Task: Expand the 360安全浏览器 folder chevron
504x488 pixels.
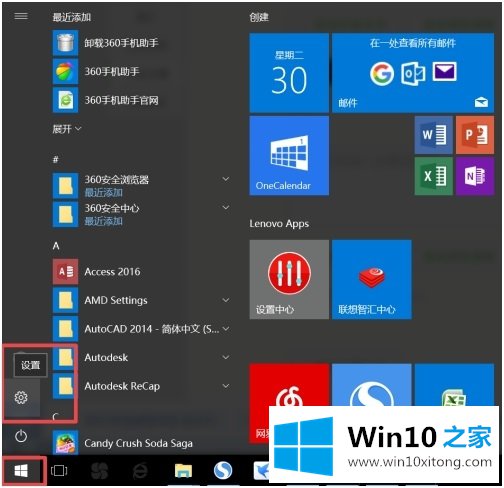Action: pyautogui.click(x=226, y=179)
